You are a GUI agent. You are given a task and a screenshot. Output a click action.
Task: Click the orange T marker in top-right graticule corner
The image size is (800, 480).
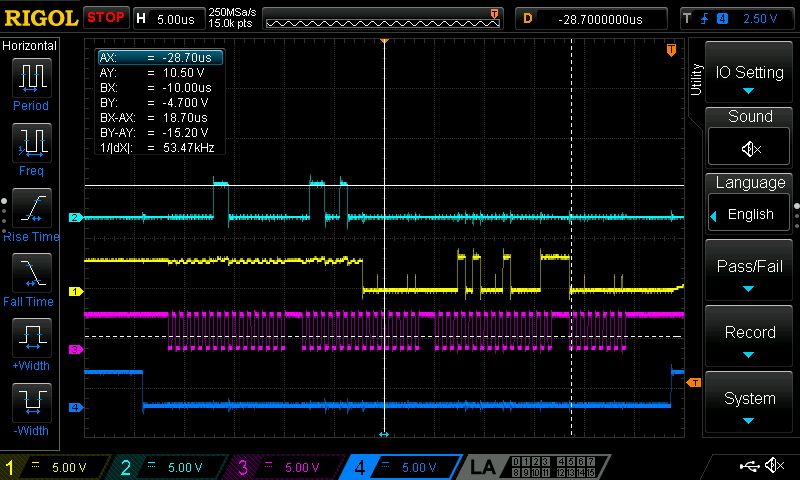[671, 50]
